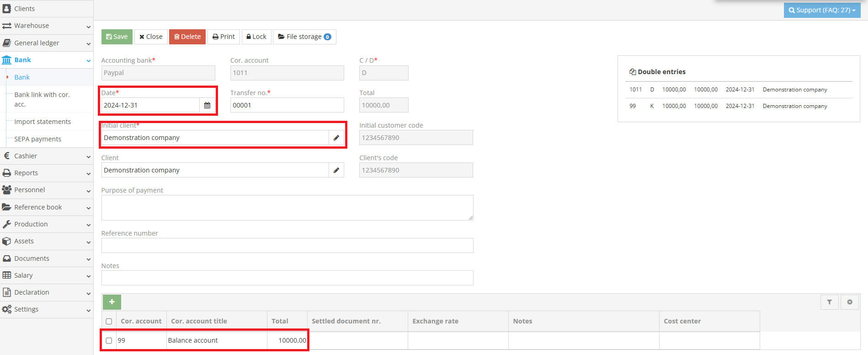Click the red Delete button
The width and height of the screenshot is (868, 355).
(187, 37)
